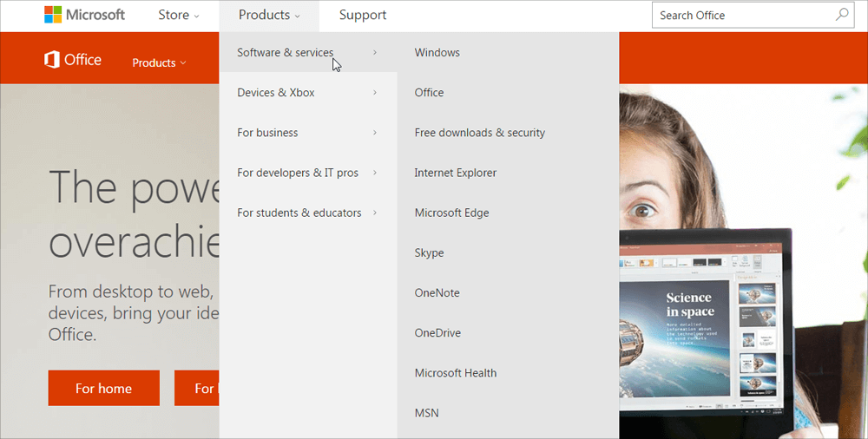Go to Microsoft Edge in the submenu

(451, 213)
